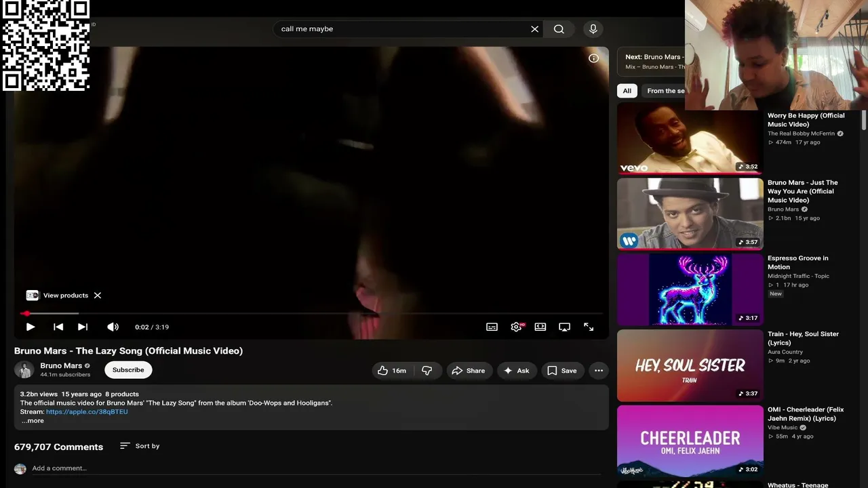Select the All filter chip
Image resolution: width=868 pixels, height=488 pixels.
coord(627,91)
